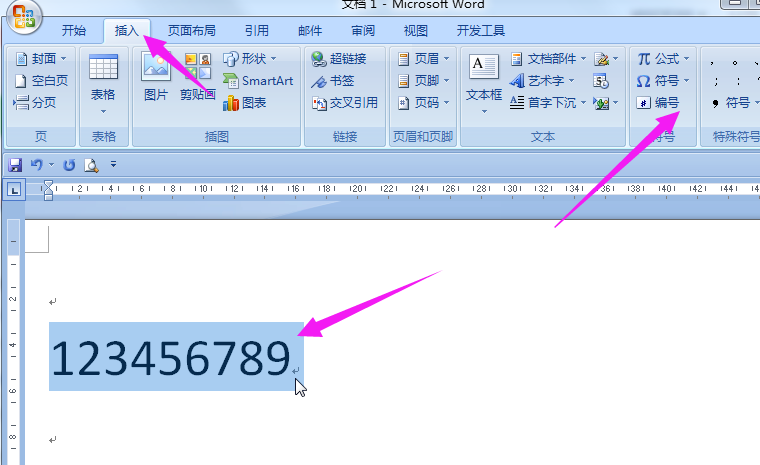Click the 艺术字 WordArt icon
Screen dimensions: 760x465
pos(517,80)
